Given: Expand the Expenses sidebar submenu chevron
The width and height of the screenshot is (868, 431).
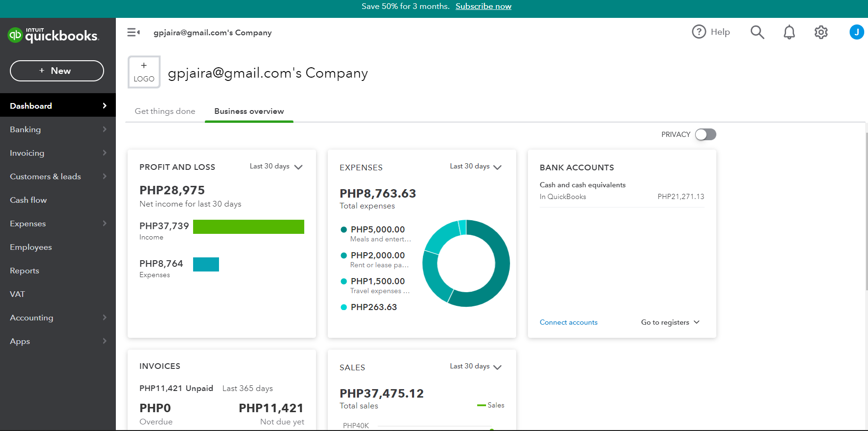Looking at the screenshot, I should [x=105, y=223].
